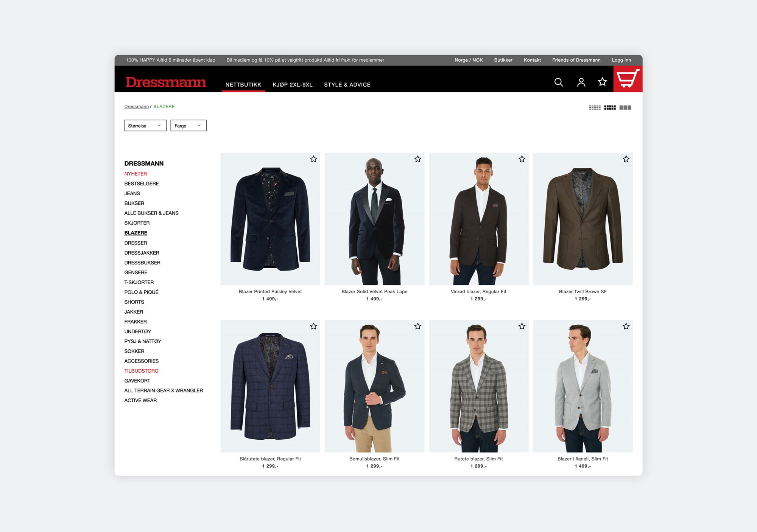Image resolution: width=757 pixels, height=532 pixels.
Task: Open ACCESSORIES category
Action: (142, 361)
